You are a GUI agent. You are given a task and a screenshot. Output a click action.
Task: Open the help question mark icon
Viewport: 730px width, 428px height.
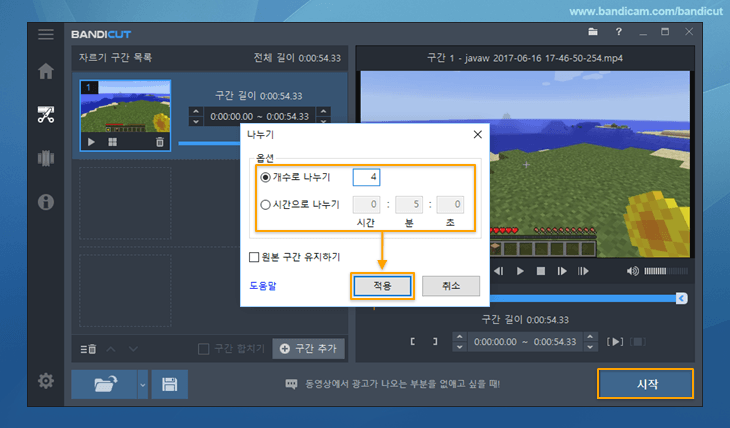[x=618, y=32]
